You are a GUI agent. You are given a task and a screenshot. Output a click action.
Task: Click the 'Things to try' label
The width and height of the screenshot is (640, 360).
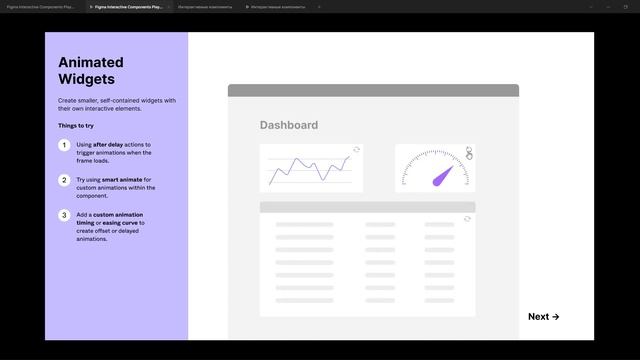coord(76,126)
